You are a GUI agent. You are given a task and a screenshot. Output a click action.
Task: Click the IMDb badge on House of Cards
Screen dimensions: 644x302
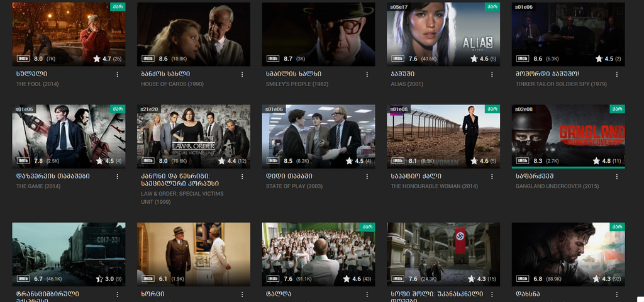[x=148, y=59]
